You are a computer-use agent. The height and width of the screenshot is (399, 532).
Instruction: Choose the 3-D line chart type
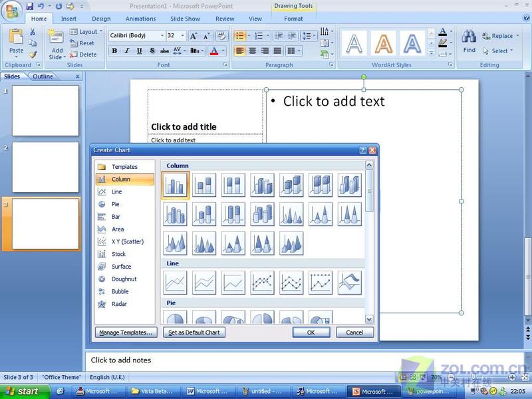350,282
